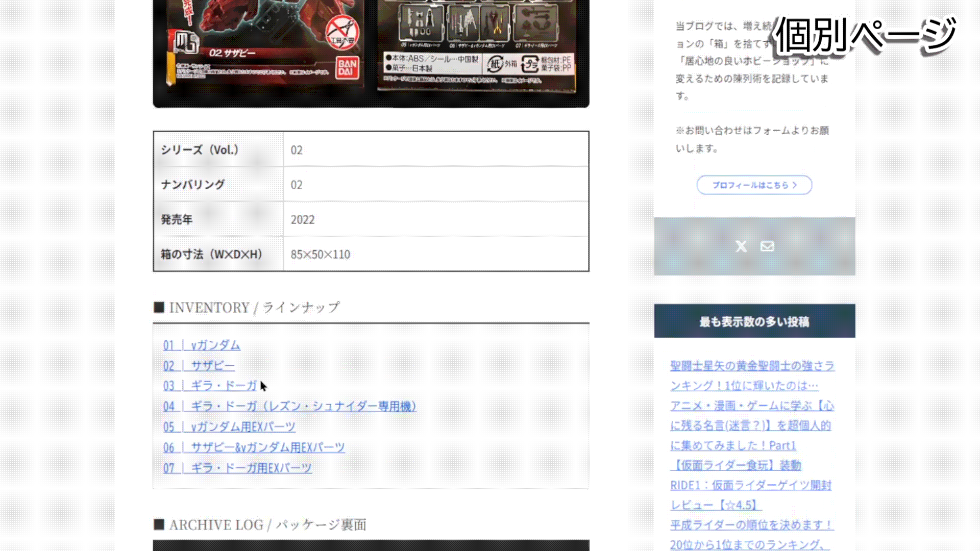Open the 06 サザビー&νガンダム用EXパーツ entry
This screenshot has width=980, height=551.
(x=254, y=447)
